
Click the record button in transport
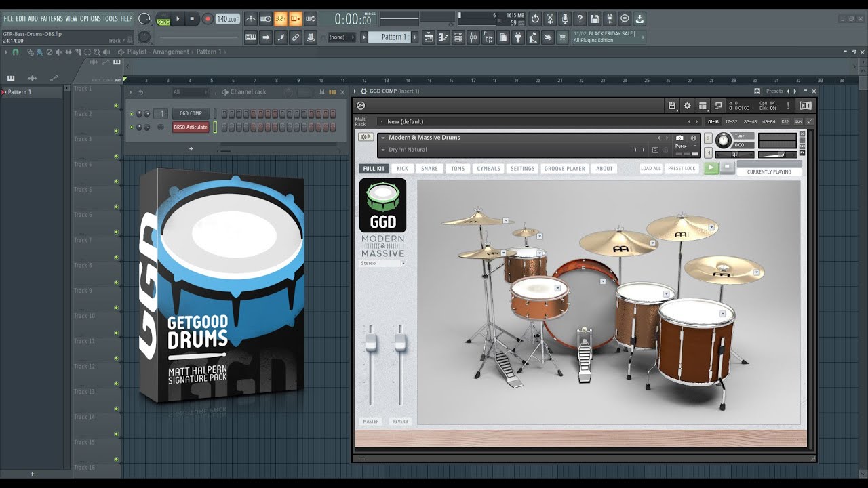[208, 19]
